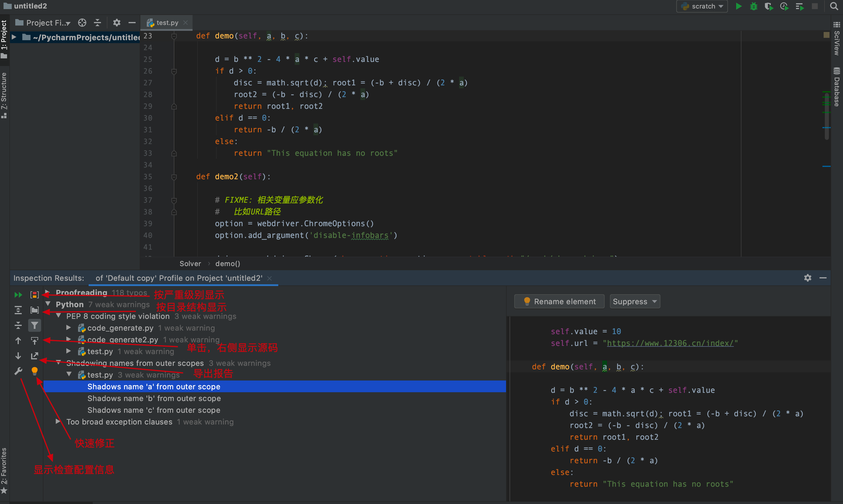
Task: Open Search Everywhere magnifier
Action: click(834, 6)
